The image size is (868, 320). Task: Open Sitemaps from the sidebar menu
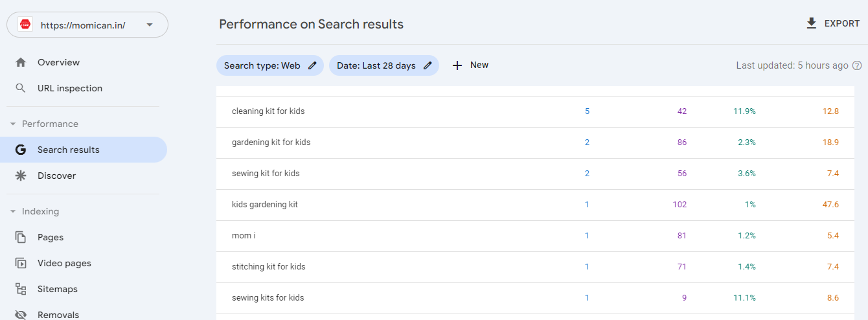coord(57,289)
